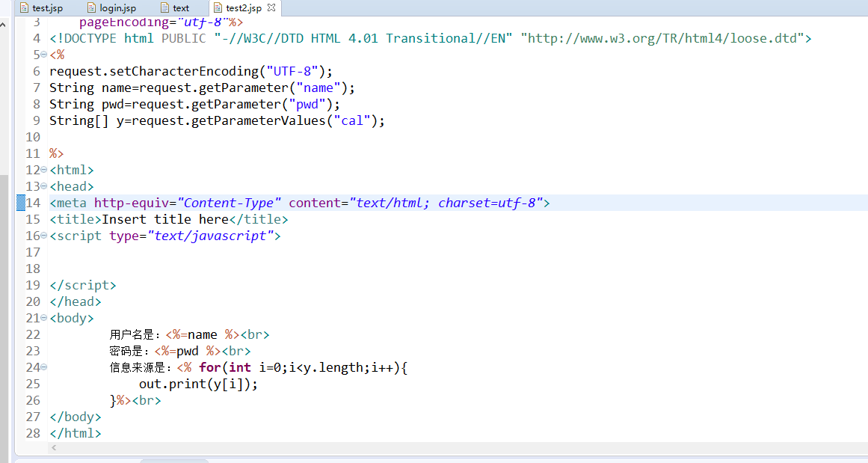Click the request.setCharacterEncoding line
Image resolution: width=868 pixels, height=463 pixels.
click(x=191, y=71)
